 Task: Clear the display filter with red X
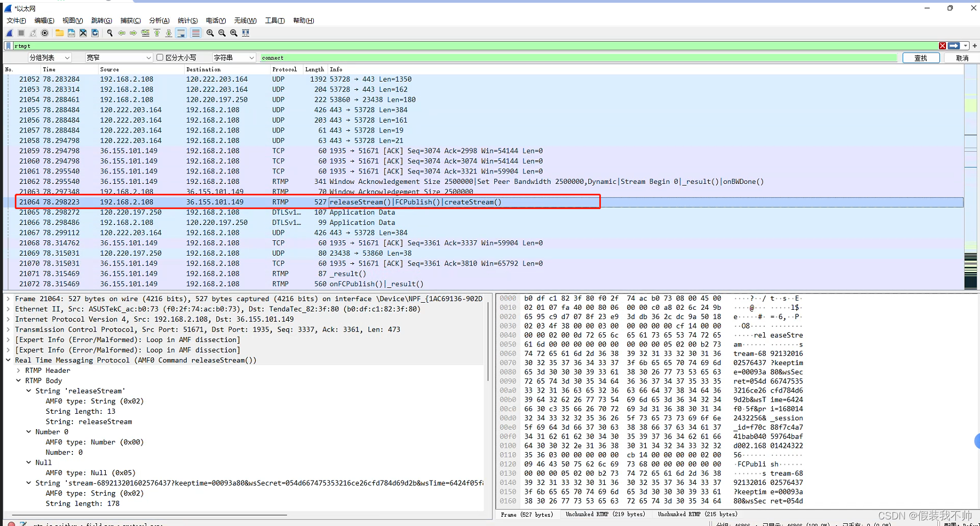click(942, 46)
